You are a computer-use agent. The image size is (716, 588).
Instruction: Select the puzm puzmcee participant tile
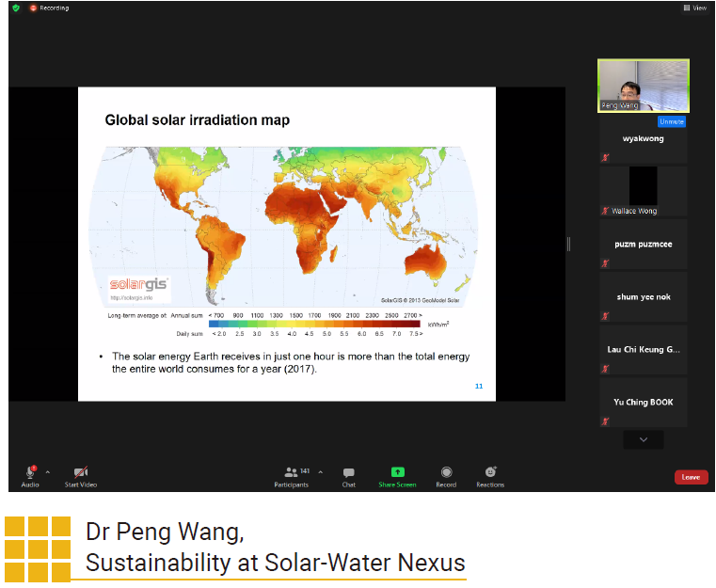coord(644,244)
